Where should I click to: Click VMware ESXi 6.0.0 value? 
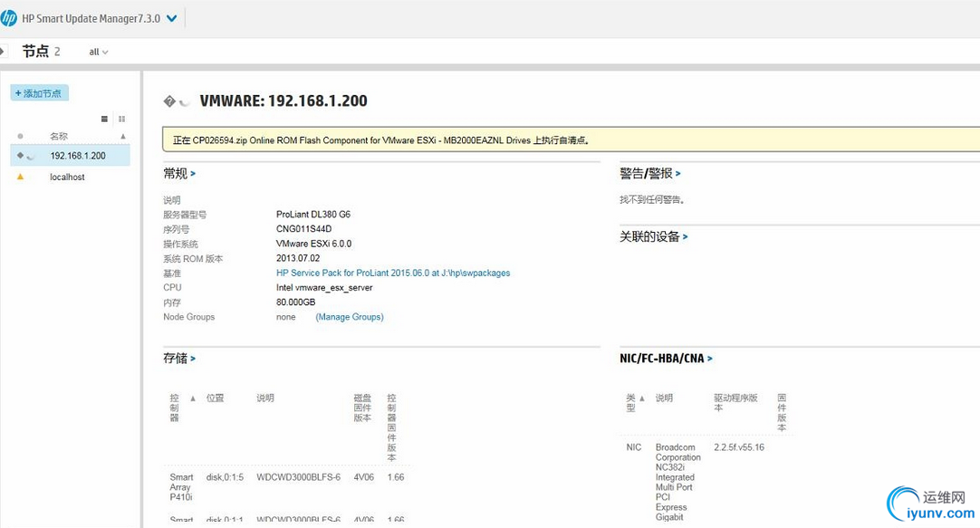tap(313, 244)
